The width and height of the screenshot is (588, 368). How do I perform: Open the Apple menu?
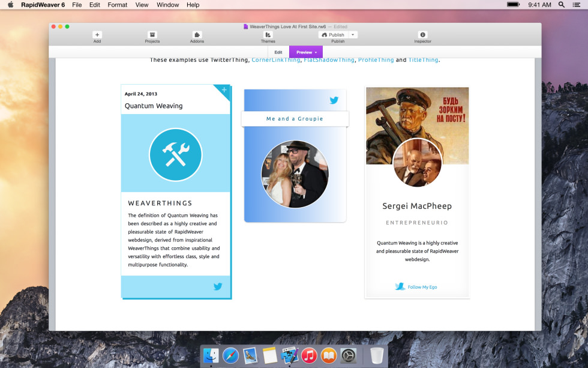click(x=11, y=5)
